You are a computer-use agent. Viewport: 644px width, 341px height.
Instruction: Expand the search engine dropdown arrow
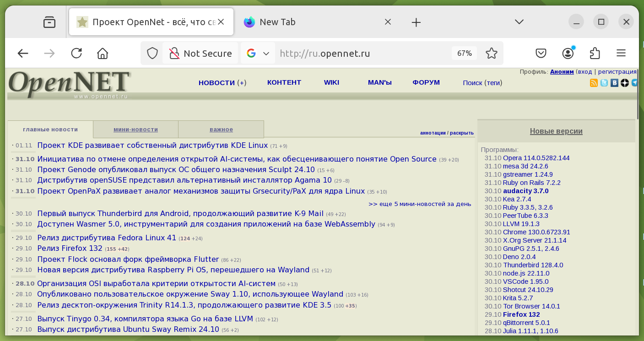(x=266, y=54)
